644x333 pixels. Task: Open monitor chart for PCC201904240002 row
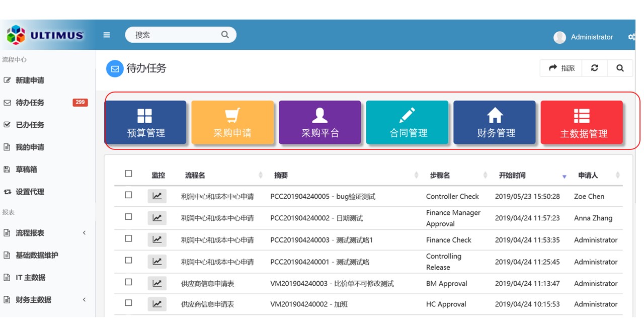click(157, 218)
